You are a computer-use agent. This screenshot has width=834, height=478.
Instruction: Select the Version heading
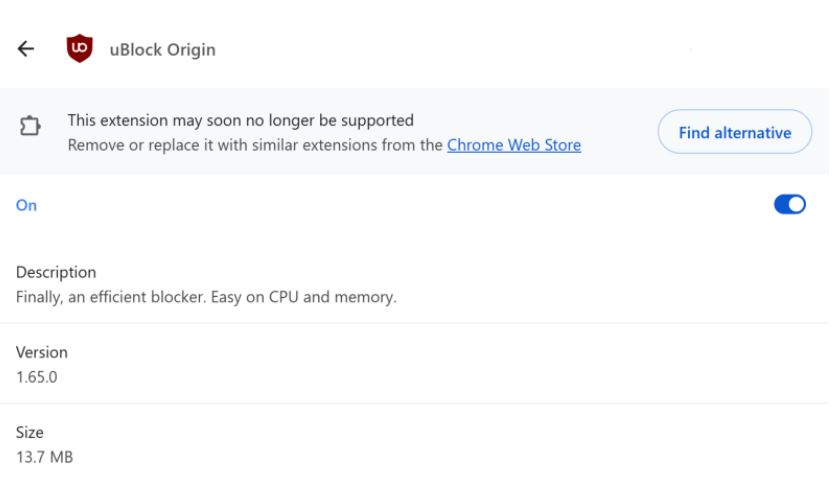click(x=42, y=353)
